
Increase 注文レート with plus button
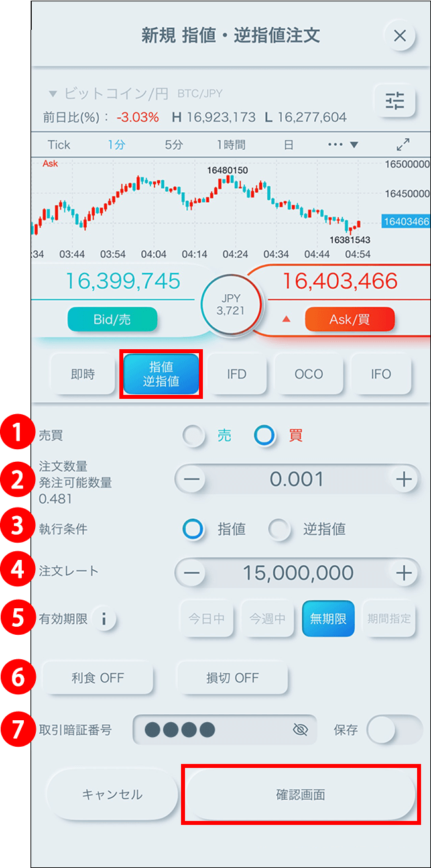404,573
